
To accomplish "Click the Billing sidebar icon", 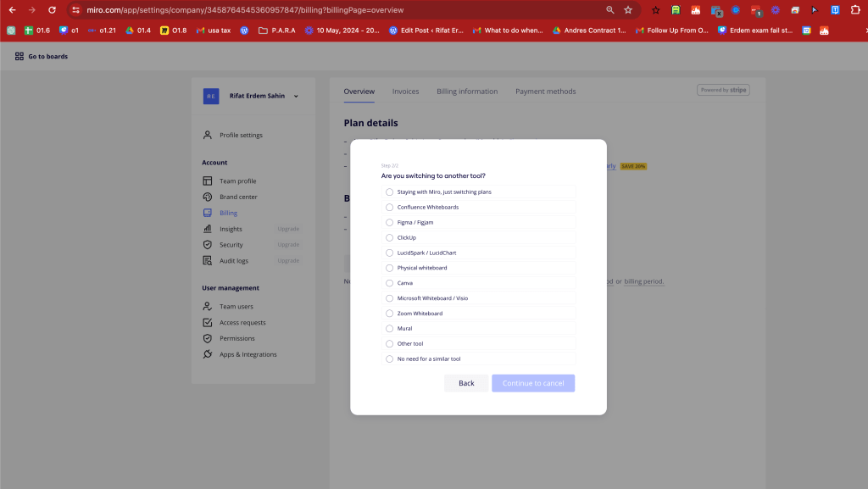I will tap(208, 213).
